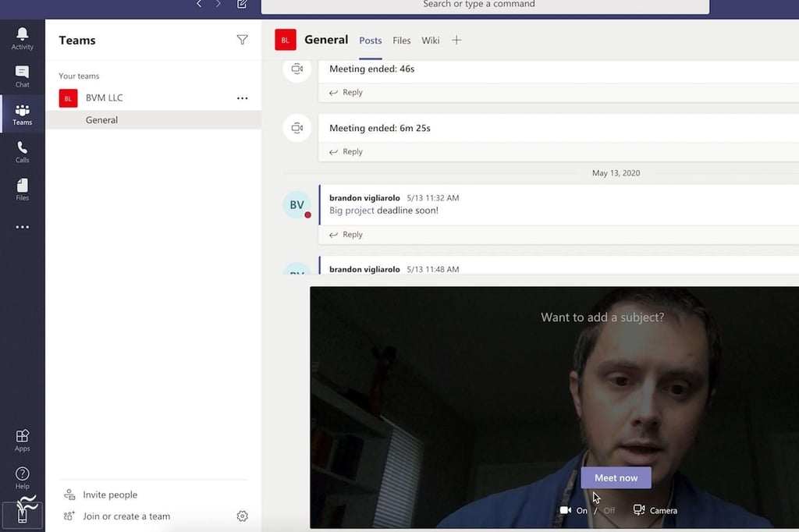
Task: Open more options for BVM LLC
Action: pos(242,98)
